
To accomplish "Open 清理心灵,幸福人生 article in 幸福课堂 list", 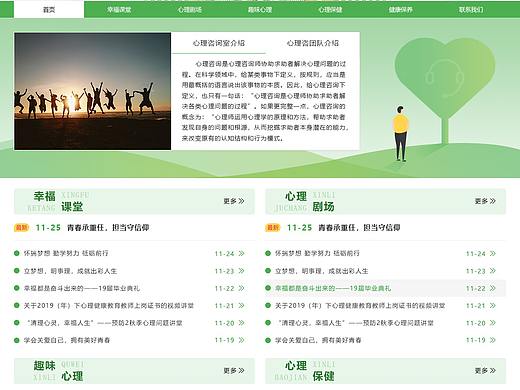I will coord(104,323).
